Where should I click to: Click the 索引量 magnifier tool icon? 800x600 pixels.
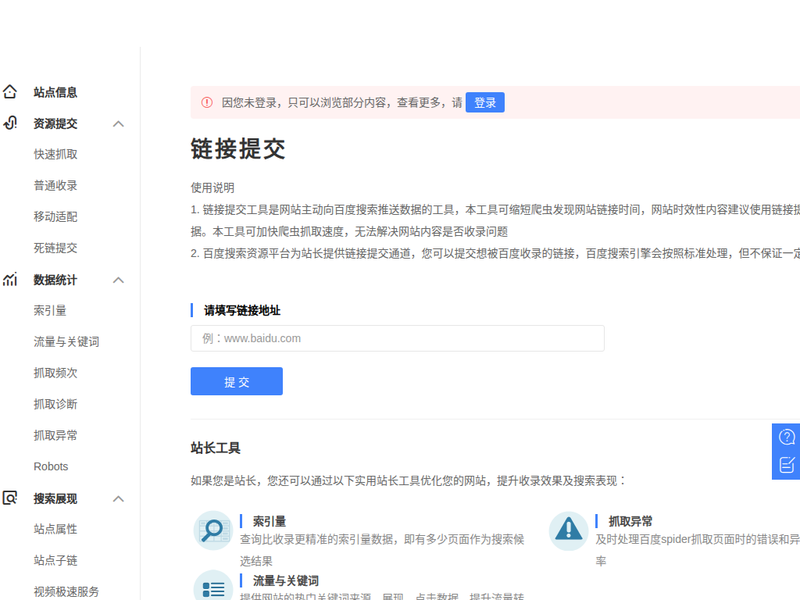click(x=213, y=530)
